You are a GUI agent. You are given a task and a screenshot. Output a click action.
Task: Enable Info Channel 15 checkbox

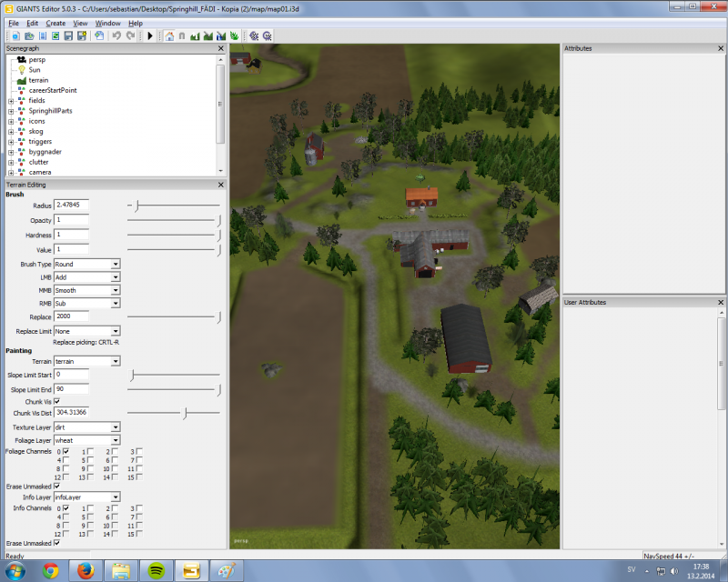tap(139, 534)
